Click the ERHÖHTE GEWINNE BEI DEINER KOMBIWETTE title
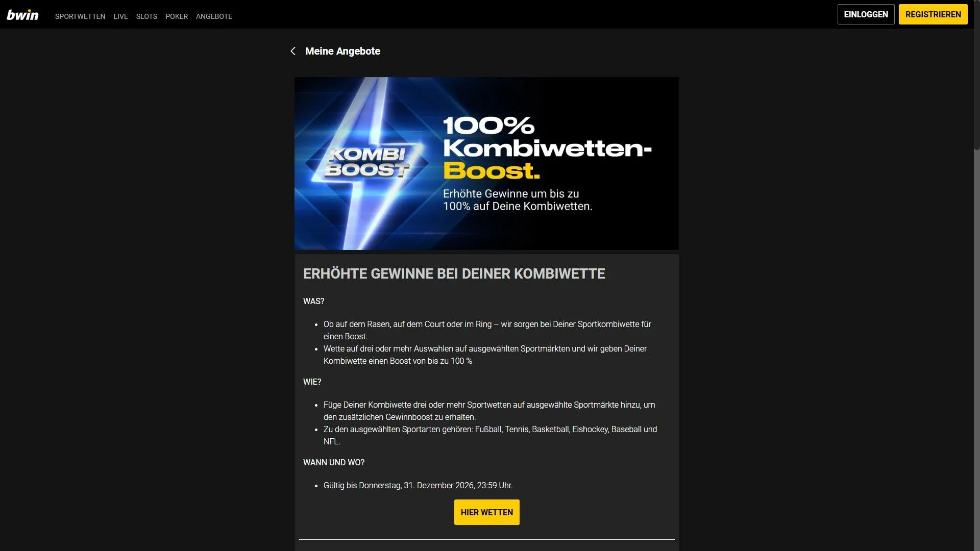Image resolution: width=980 pixels, height=551 pixels. click(454, 273)
